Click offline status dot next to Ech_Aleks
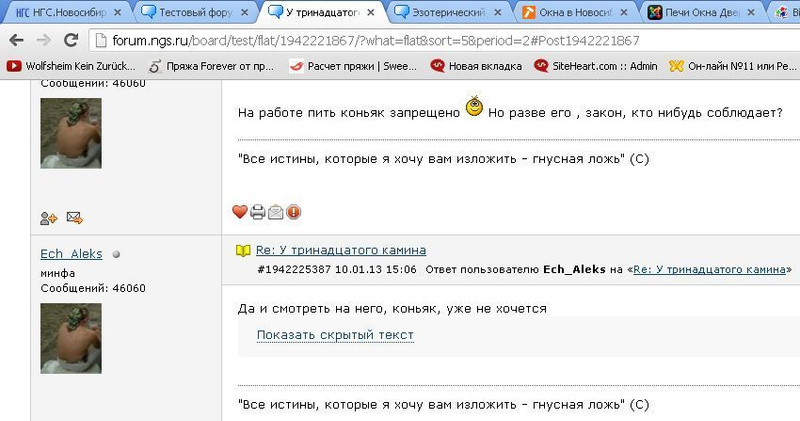This screenshot has width=800, height=421. pyautogui.click(x=116, y=254)
